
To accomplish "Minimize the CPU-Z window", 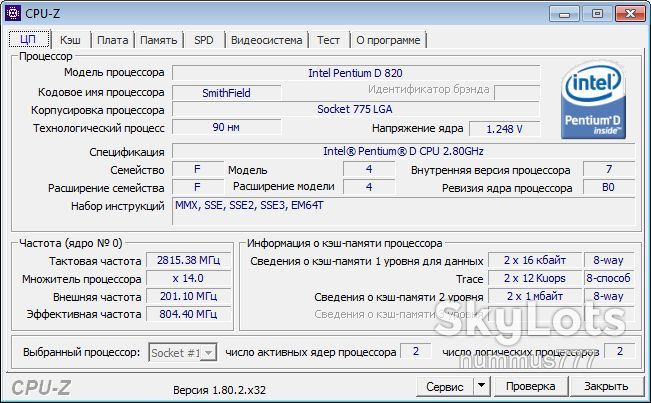I will coord(564,14).
